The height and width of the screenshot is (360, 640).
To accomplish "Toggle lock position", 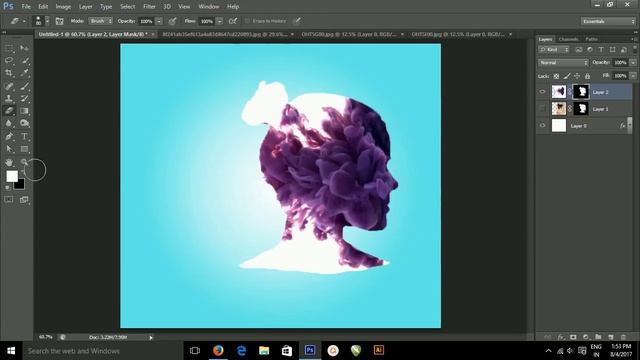I will (x=577, y=76).
